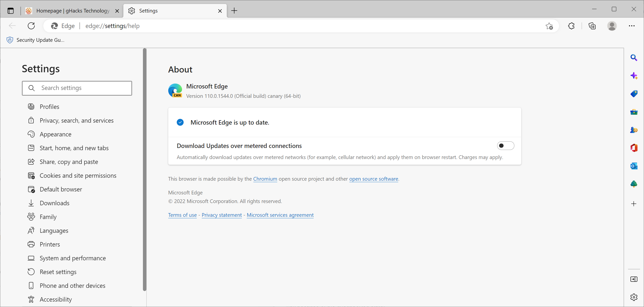Open the Terms of use link
This screenshot has height=307, width=644.
(182, 215)
